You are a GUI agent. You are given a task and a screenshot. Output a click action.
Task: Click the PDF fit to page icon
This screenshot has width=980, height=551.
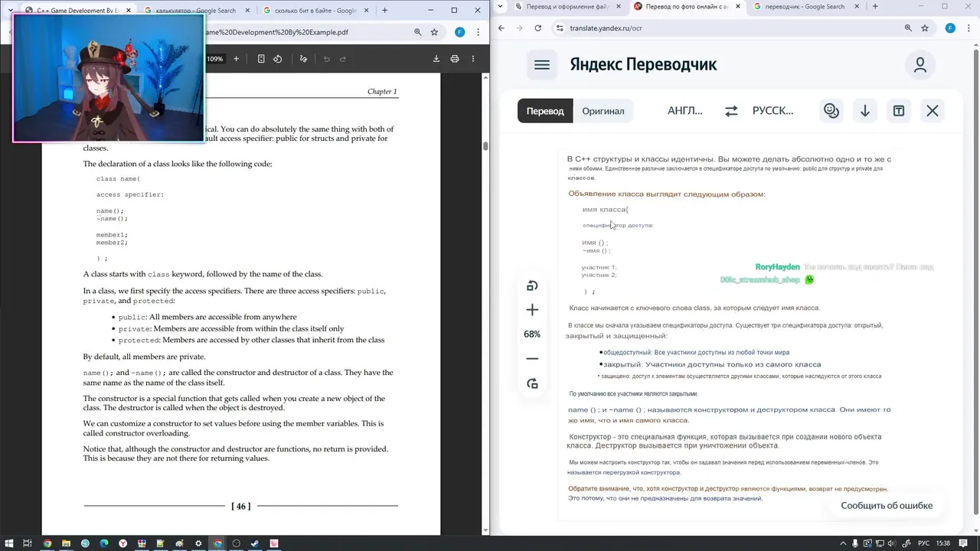(x=261, y=59)
